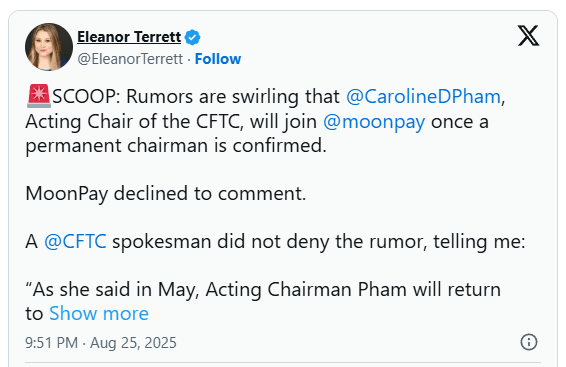
Task: Expand the tweet with Show more
Action: pyautogui.click(x=99, y=313)
